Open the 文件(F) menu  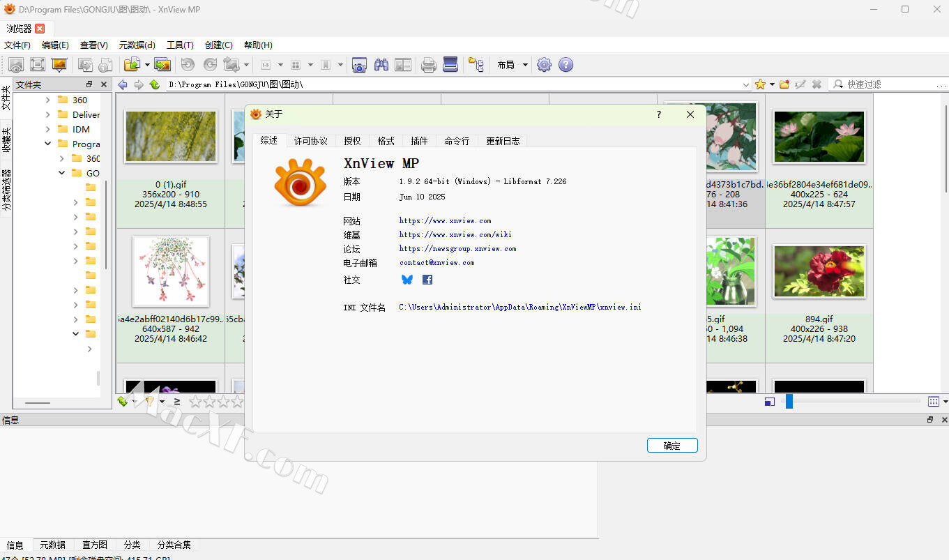[x=17, y=45]
